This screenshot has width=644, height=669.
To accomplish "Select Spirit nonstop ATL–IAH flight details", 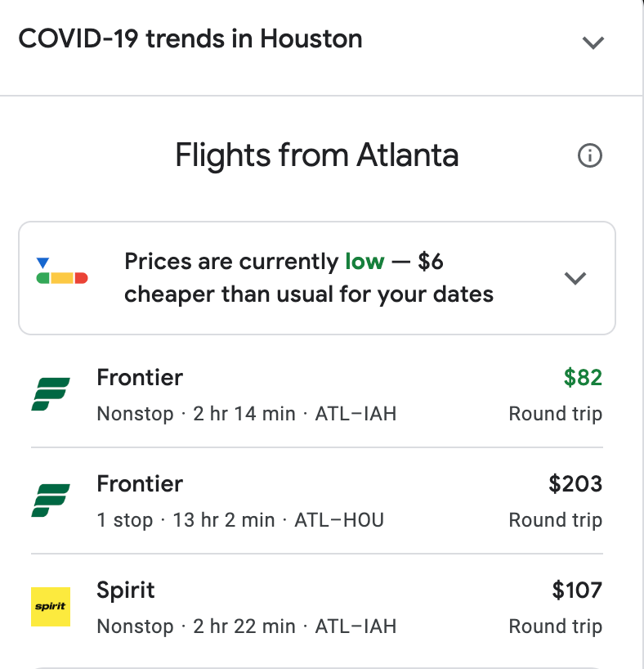I will point(247,626).
